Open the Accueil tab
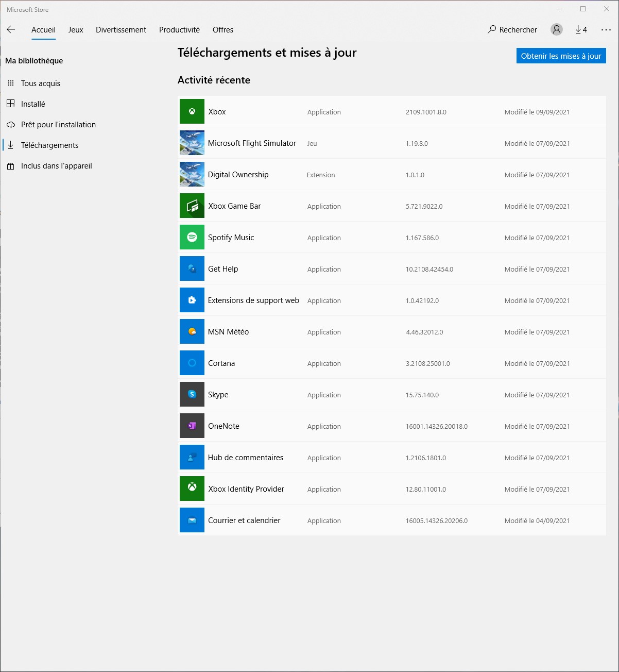Image resolution: width=619 pixels, height=672 pixels. point(43,30)
